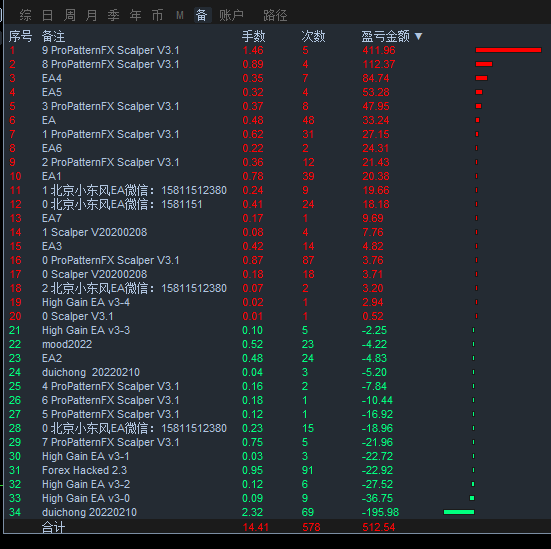Click the -36.75 loss value

[x=377, y=498]
